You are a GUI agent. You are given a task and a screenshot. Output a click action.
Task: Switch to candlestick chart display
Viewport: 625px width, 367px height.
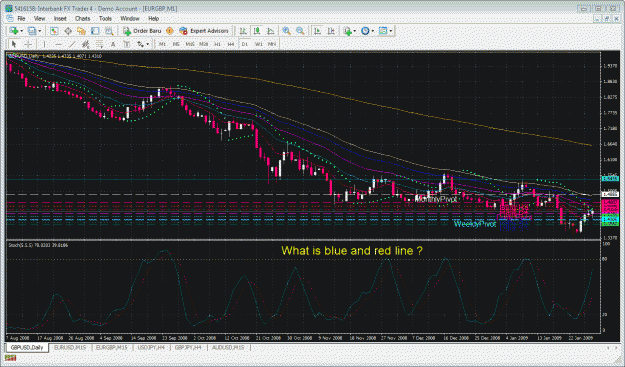click(x=257, y=31)
